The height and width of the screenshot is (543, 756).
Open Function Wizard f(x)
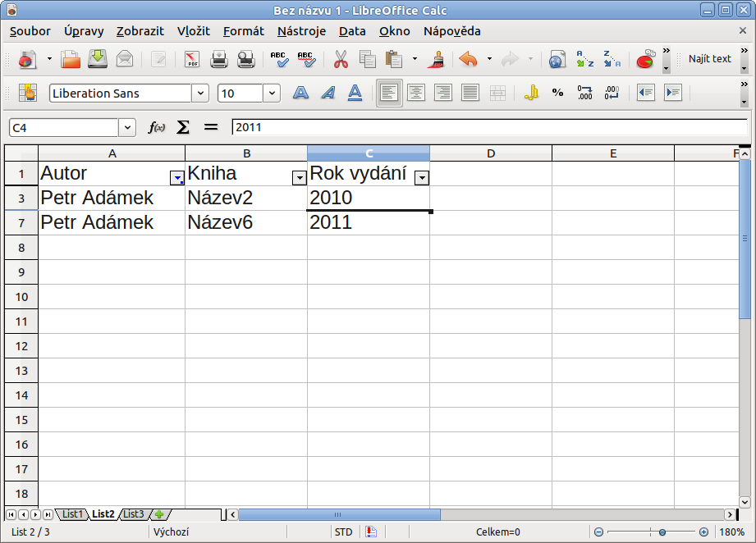coord(156,127)
